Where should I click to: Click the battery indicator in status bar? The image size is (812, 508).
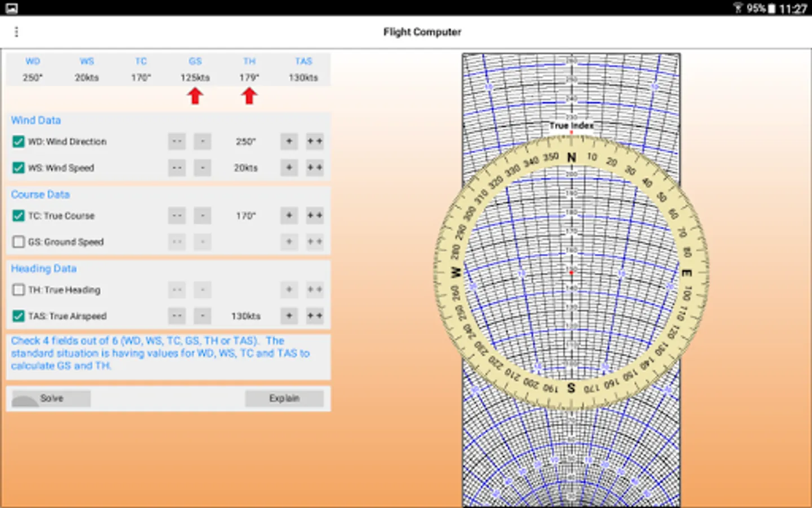click(772, 8)
